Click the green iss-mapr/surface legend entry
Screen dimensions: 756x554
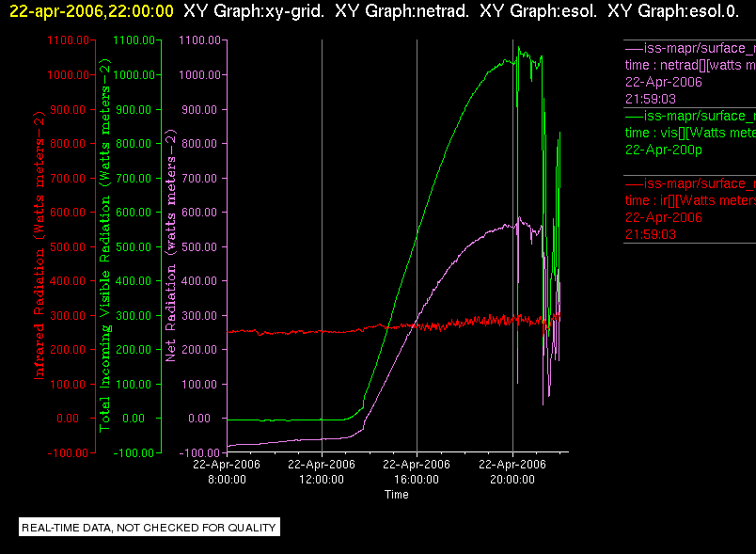click(690, 117)
